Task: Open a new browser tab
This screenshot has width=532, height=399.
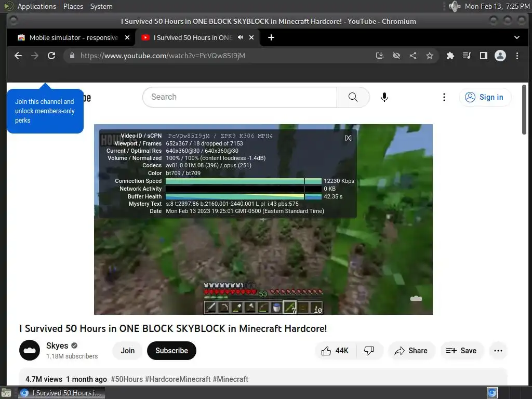Action: (271, 37)
